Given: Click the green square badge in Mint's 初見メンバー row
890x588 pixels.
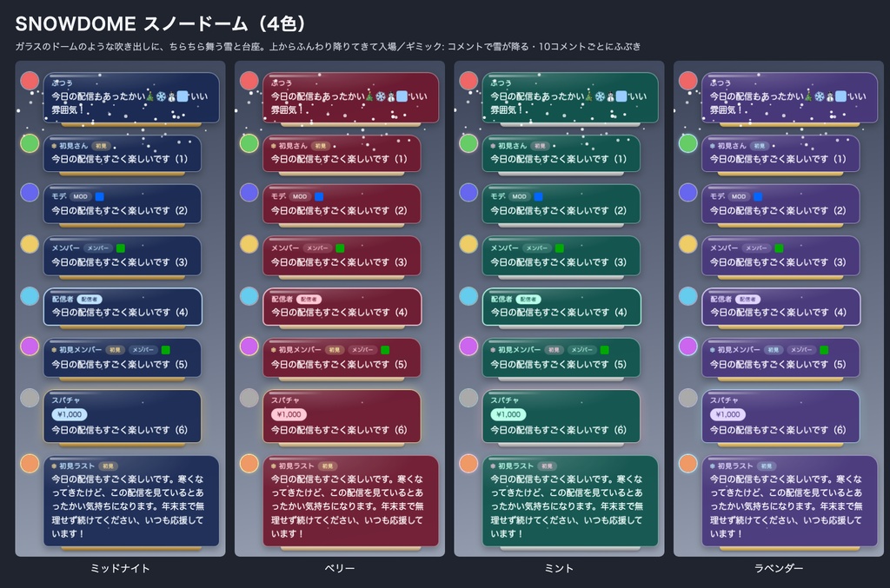Looking at the screenshot, I should tap(605, 350).
